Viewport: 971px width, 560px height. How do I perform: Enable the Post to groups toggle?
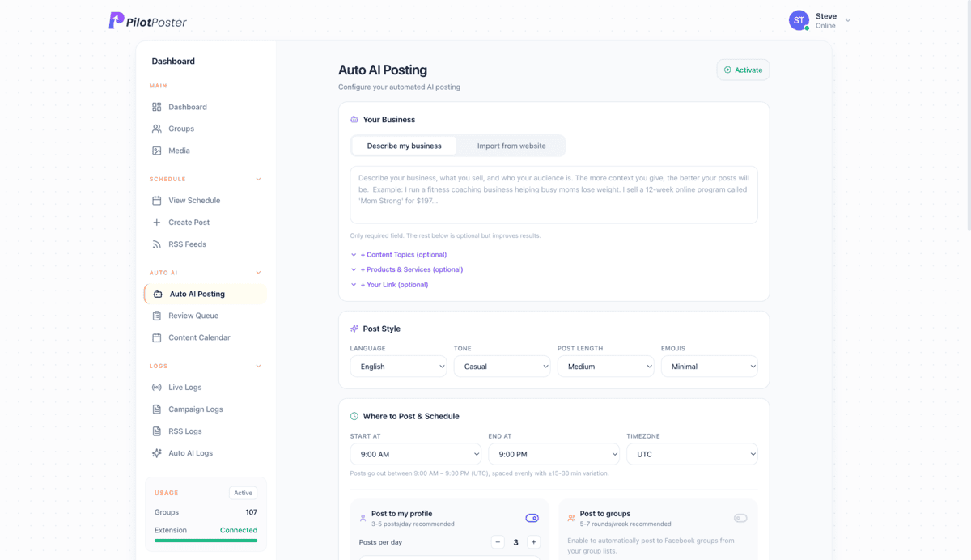740,517
